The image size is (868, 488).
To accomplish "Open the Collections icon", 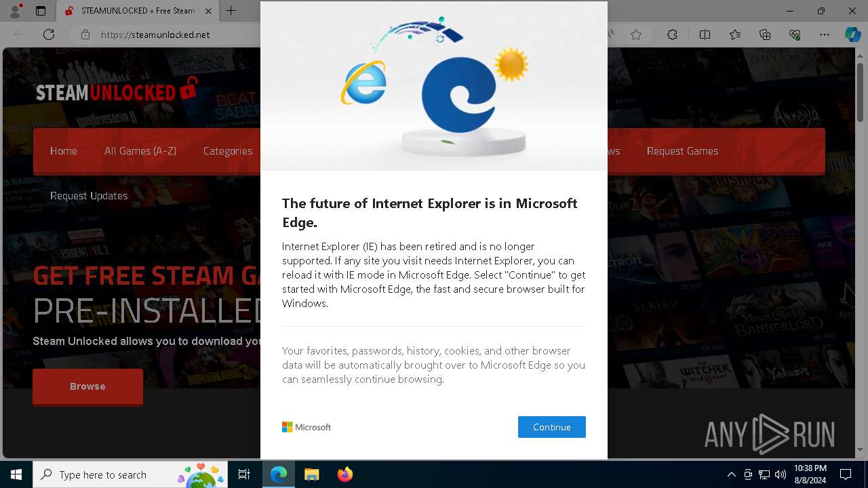I will point(765,35).
